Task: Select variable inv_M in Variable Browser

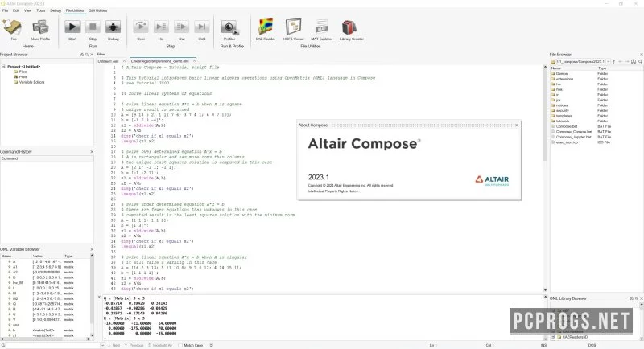Action: pyautogui.click(x=18, y=282)
